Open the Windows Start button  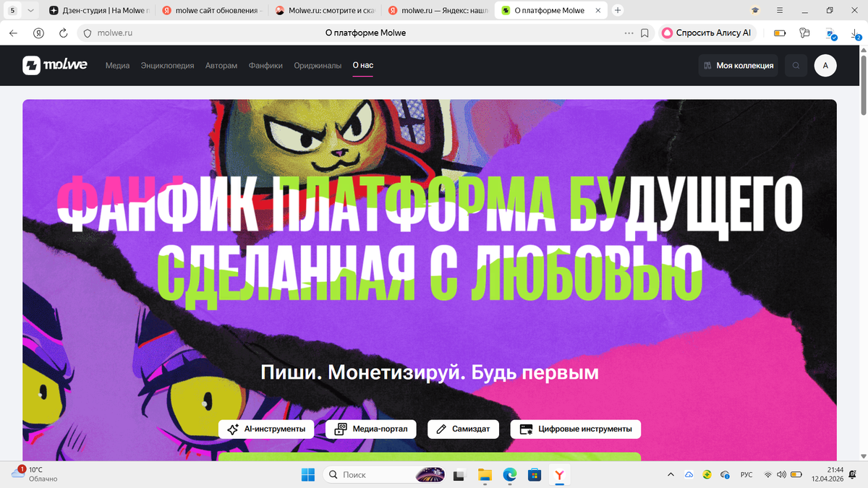point(308,475)
